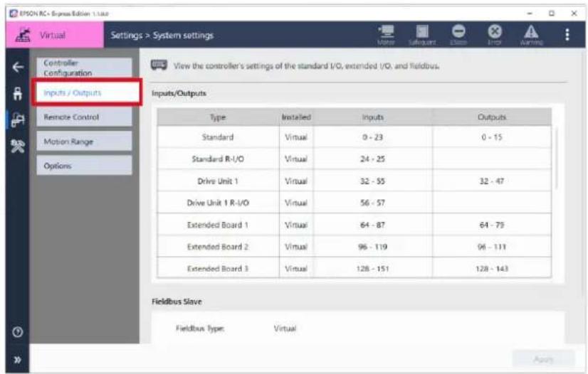Minimize the EPSON RC+ window
Screen dimensions: 588x374
[530, 14]
